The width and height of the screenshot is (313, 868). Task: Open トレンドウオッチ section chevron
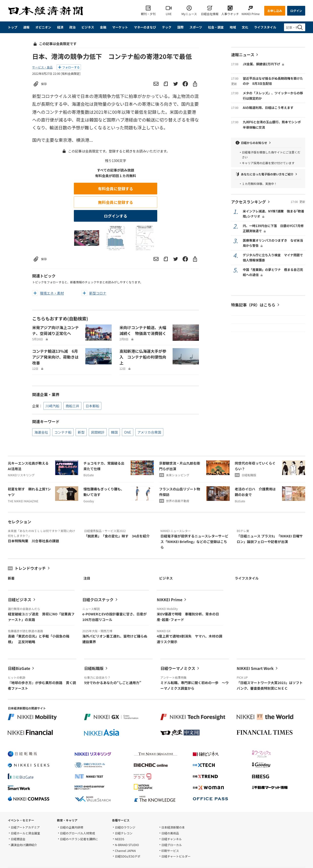tap(49, 568)
